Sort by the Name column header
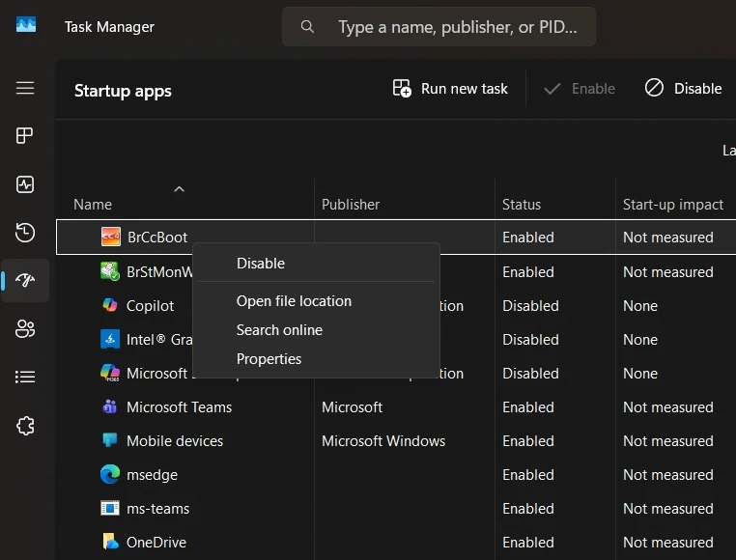This screenshot has height=560, width=736. click(93, 205)
